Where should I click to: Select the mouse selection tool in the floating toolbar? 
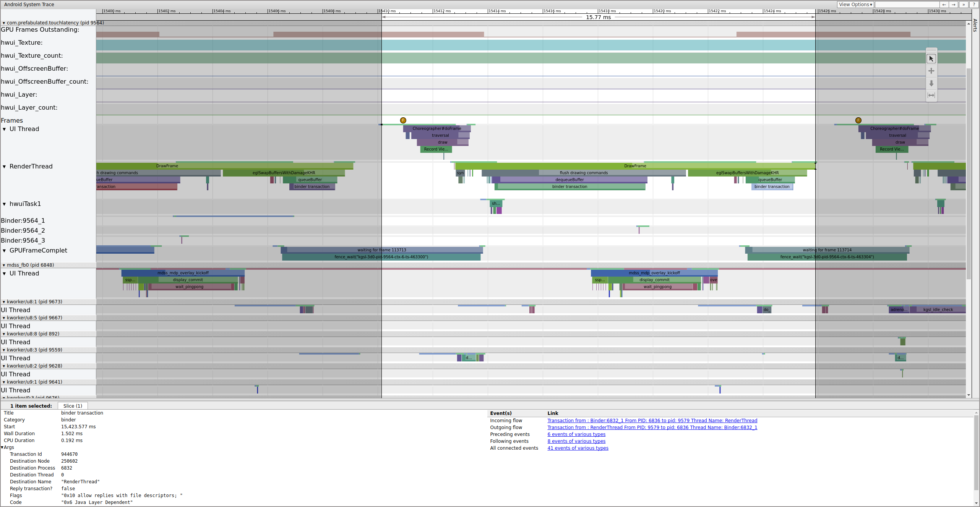click(x=931, y=58)
